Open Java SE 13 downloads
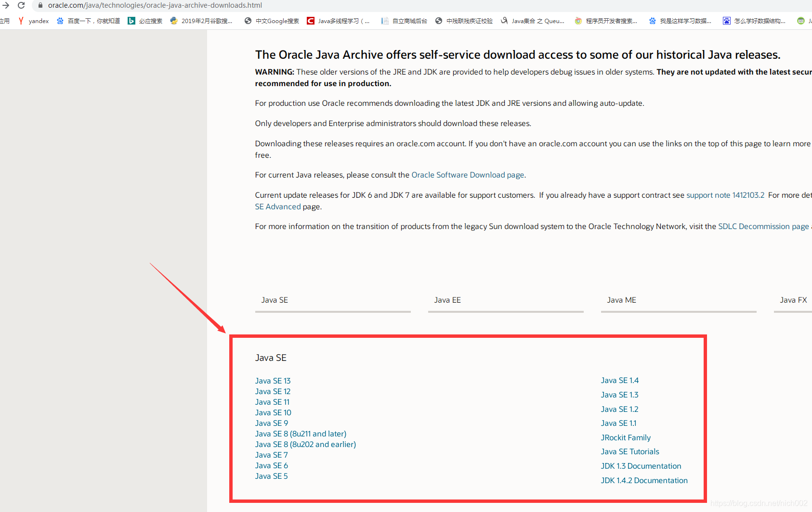Image resolution: width=812 pixels, height=512 pixels. point(273,381)
